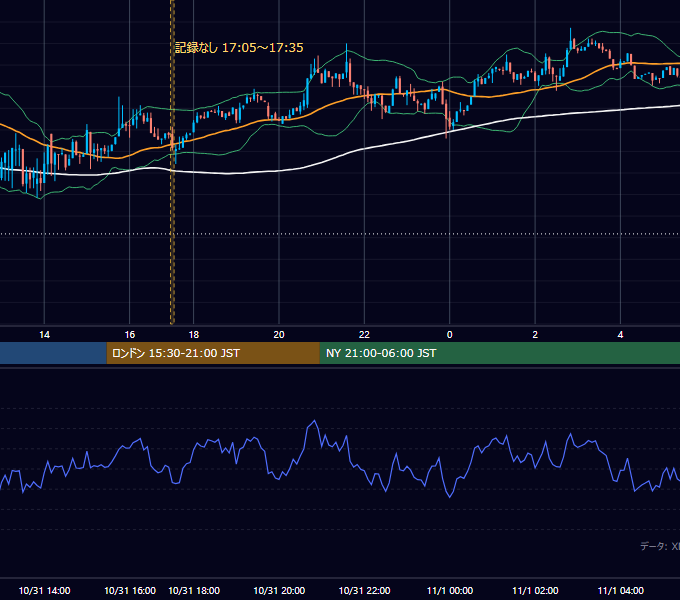Click the hour label '20' on the axis
Screen dimensions: 680x600
point(279,335)
